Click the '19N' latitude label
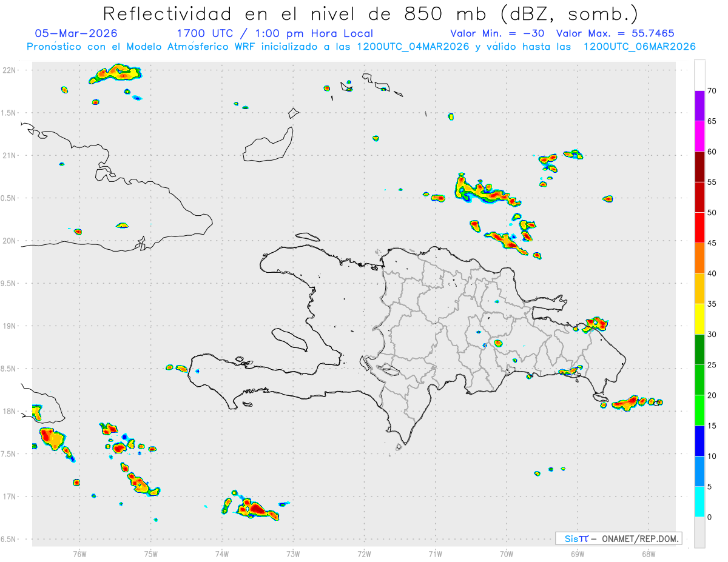Image resolution: width=728 pixels, height=562 pixels. (8, 326)
